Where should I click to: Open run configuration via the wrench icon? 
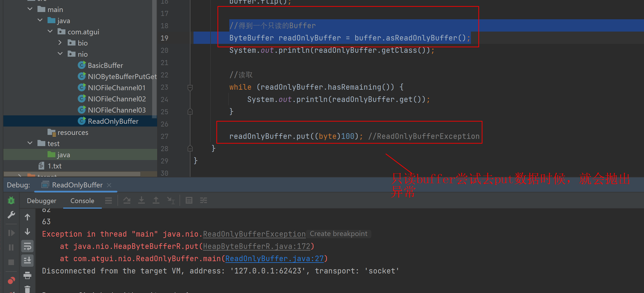pos(11,215)
